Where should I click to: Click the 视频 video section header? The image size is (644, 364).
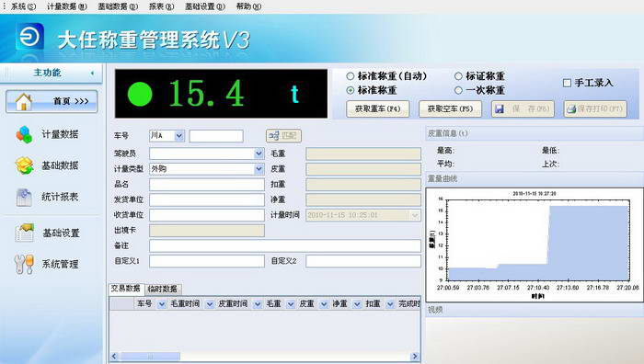tap(534, 310)
